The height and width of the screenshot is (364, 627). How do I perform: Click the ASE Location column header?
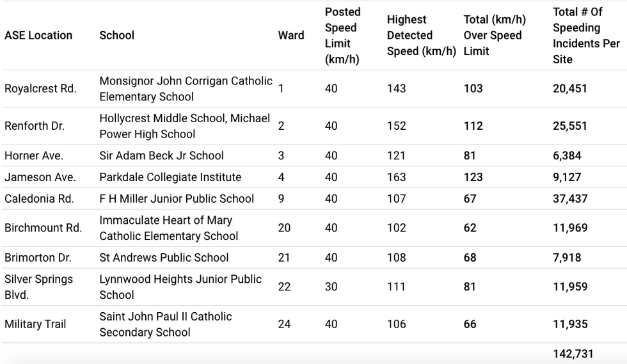38,36
